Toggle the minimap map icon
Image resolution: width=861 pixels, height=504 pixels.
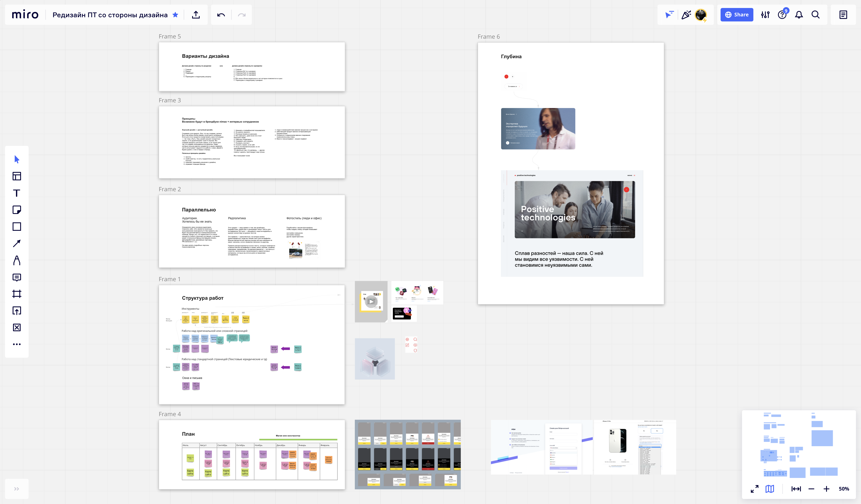tap(770, 489)
